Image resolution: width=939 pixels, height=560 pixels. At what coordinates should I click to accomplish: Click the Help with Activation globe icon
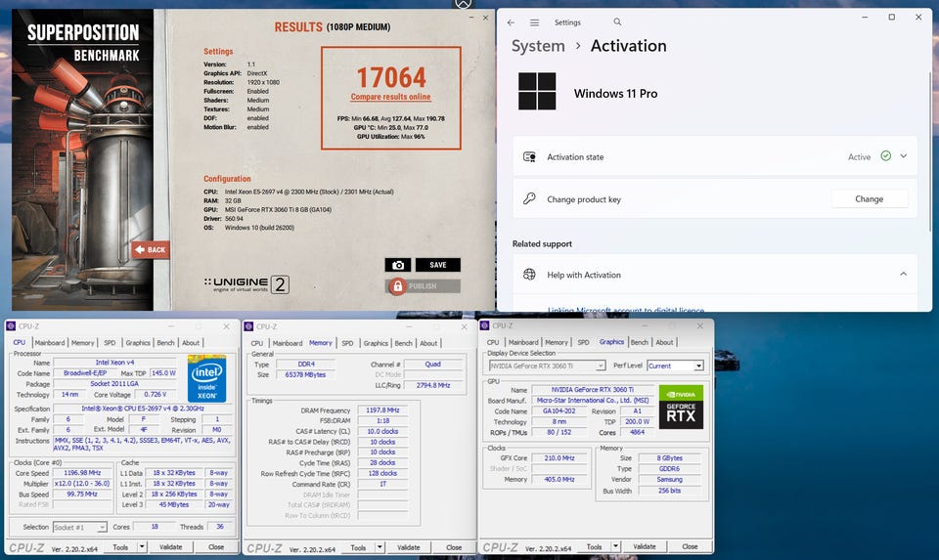pyautogui.click(x=529, y=275)
